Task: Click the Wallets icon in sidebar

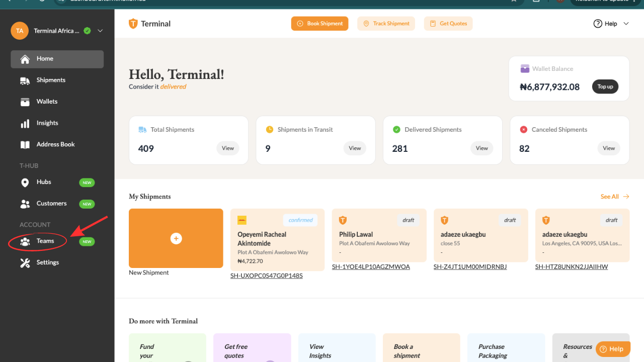Action: 25,102
